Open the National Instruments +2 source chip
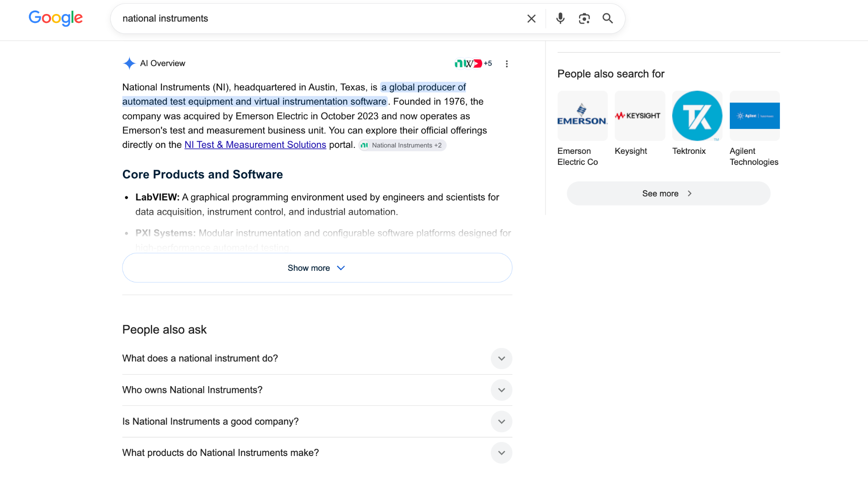868x484 pixels. tap(402, 145)
